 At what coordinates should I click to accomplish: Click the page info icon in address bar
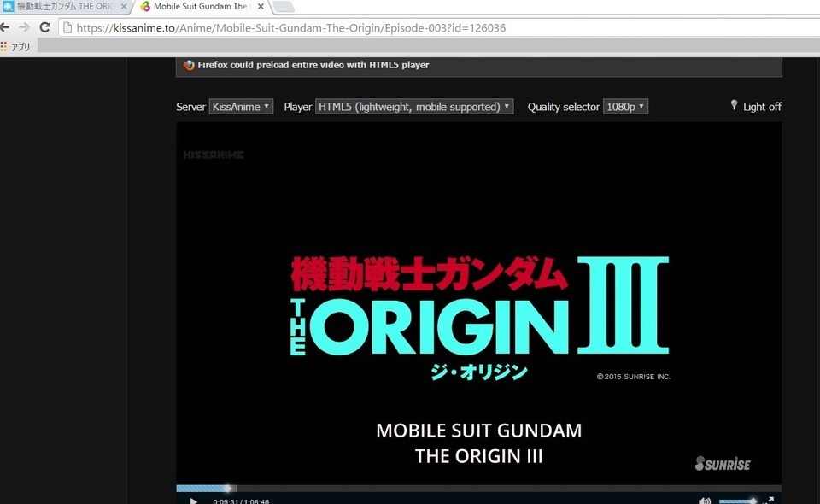[x=67, y=27]
